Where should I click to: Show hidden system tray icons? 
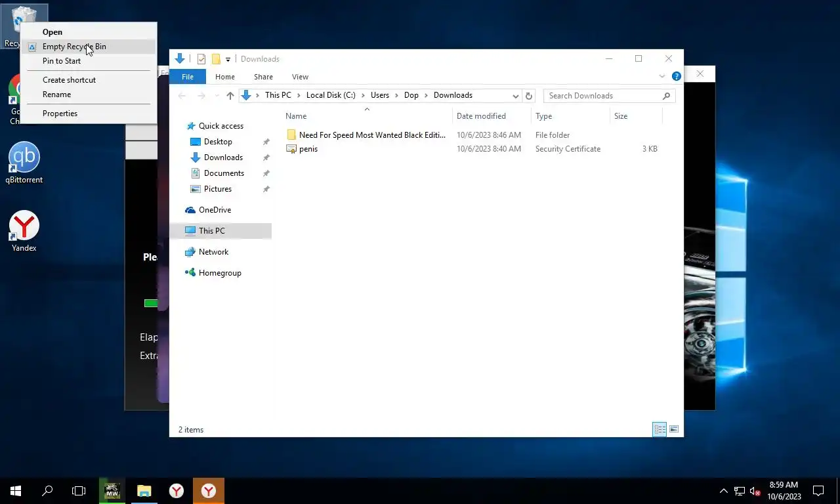pos(724,491)
